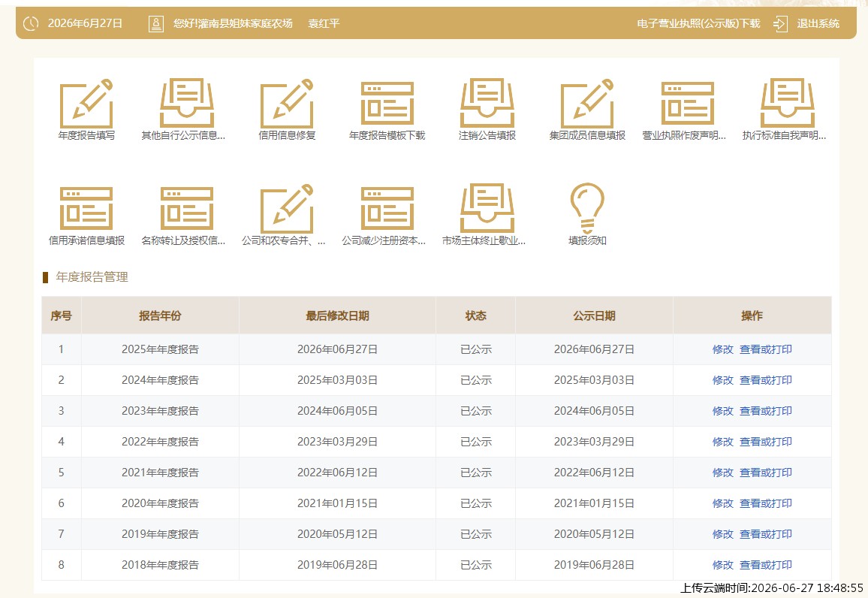This screenshot has width=868, height=598.
Task: Select 公司减少注册资本 icon
Action: pos(387,208)
